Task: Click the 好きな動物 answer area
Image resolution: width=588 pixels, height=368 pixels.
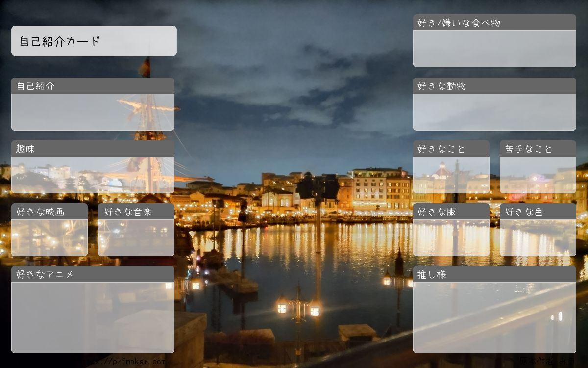Action: click(494, 112)
